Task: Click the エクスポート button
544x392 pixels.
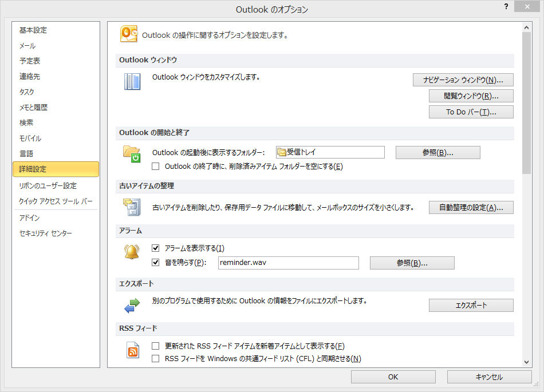Action: point(471,306)
